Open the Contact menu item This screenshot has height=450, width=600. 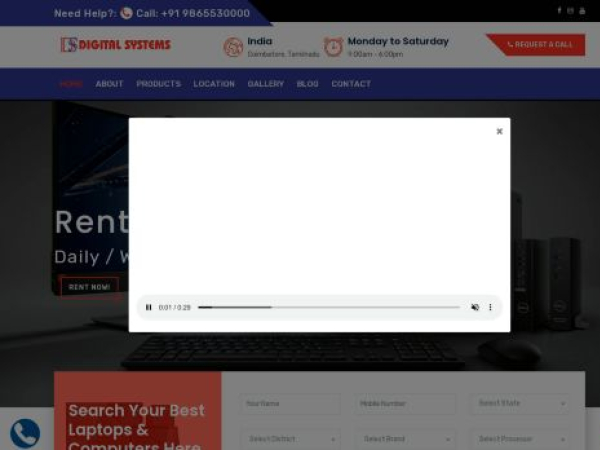(351, 84)
